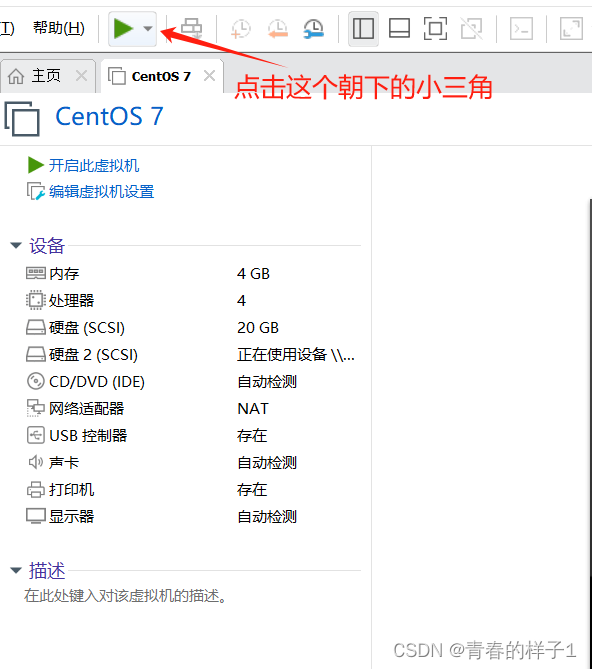Click the USB 控制器 icon

tap(36, 436)
